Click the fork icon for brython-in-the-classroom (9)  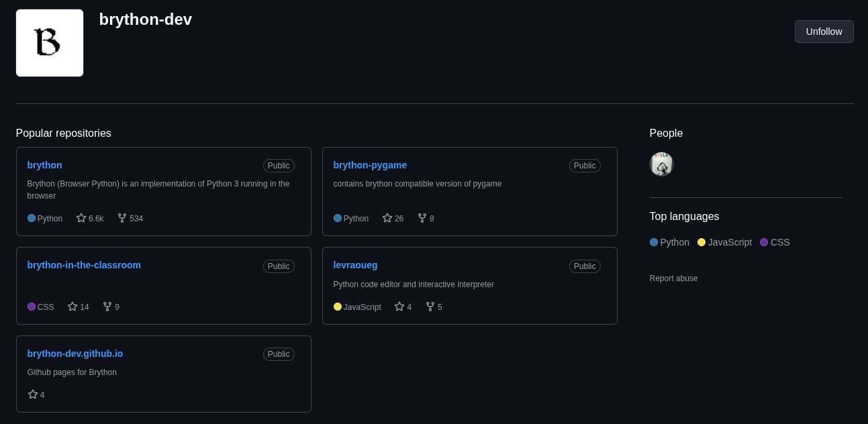coord(107,307)
